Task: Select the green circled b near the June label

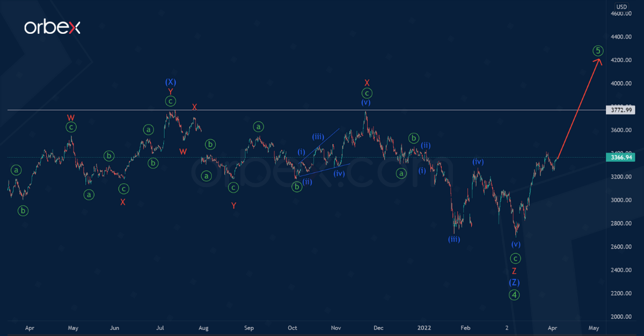Action: [109, 156]
